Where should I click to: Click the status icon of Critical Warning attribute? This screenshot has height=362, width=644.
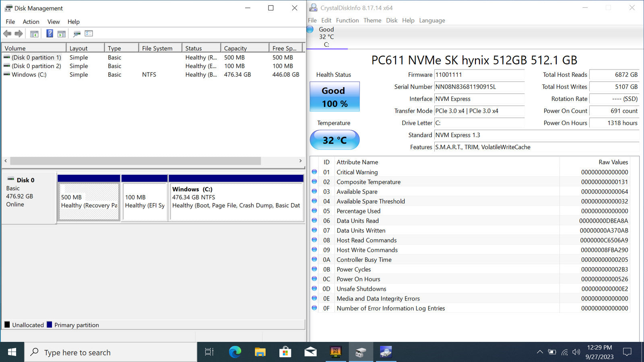click(x=314, y=172)
